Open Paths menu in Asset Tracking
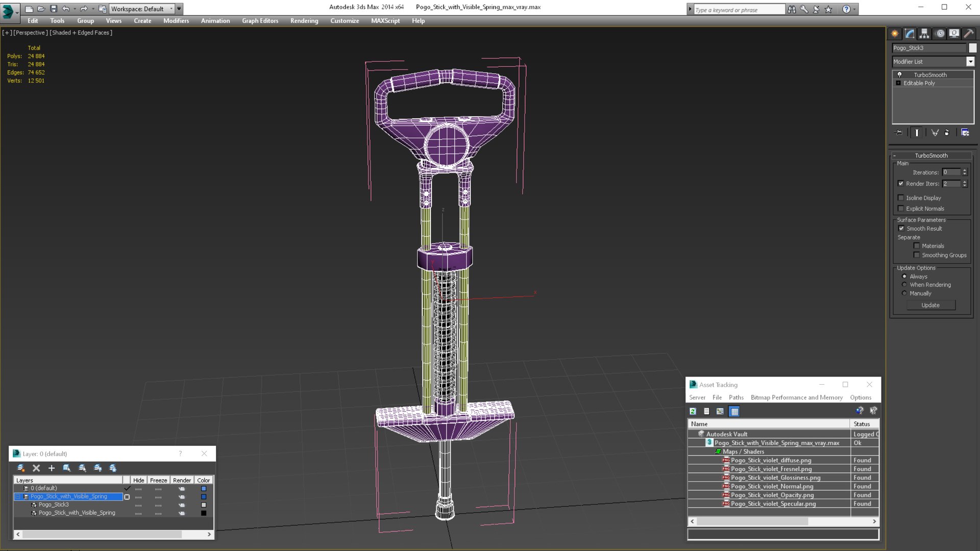Screen dimensions: 980x551 pyautogui.click(x=736, y=397)
